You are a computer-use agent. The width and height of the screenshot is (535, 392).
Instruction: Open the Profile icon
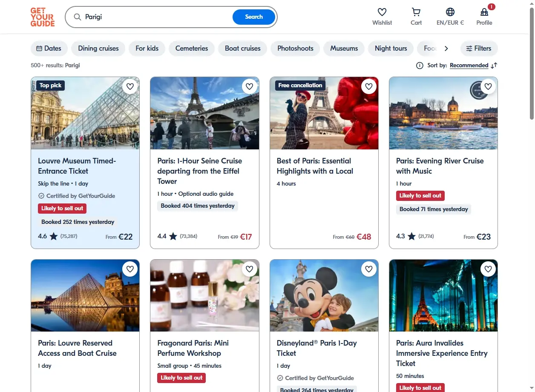coord(484,12)
